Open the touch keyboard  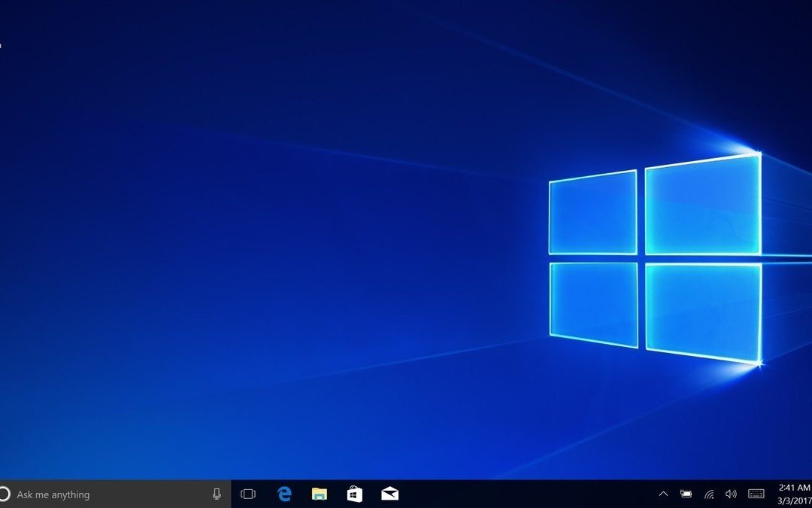click(756, 494)
